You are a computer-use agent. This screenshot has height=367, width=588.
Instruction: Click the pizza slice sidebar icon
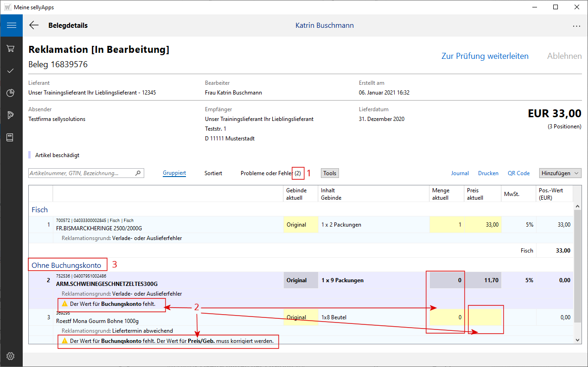[11, 115]
